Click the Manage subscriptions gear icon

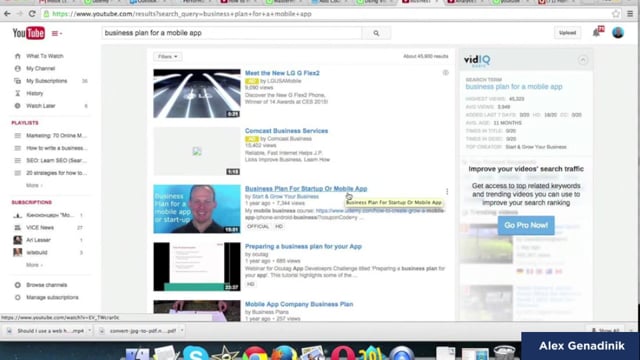18,298
